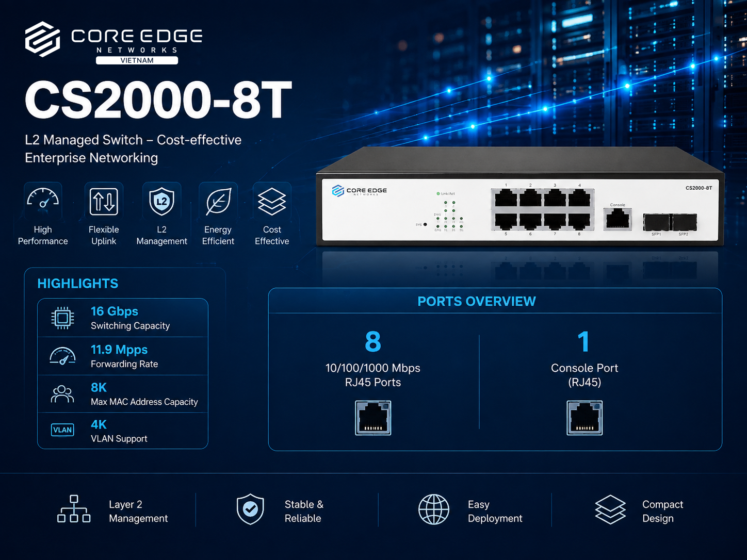Click the large number 8 in Ports Overview
Screen dimensions: 747x560
(373, 341)
